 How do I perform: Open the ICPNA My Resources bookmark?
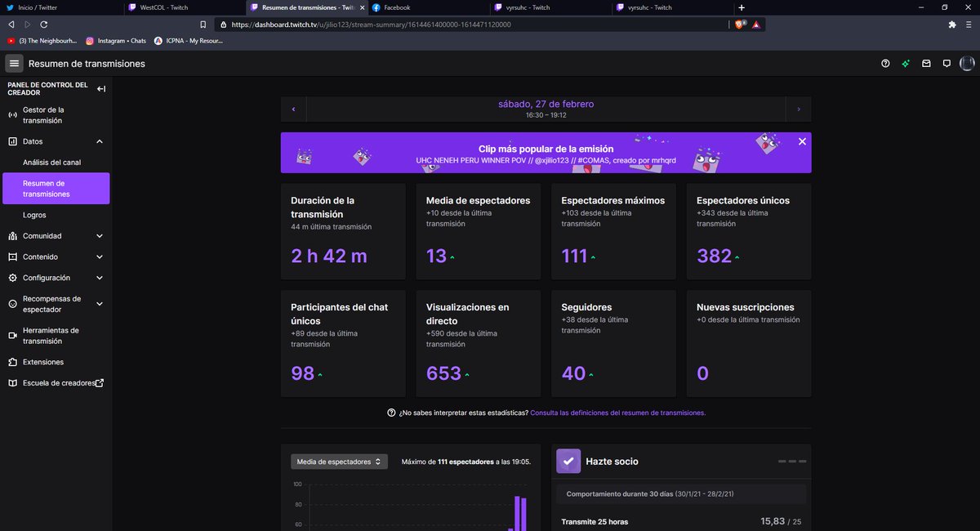pyautogui.click(x=187, y=40)
